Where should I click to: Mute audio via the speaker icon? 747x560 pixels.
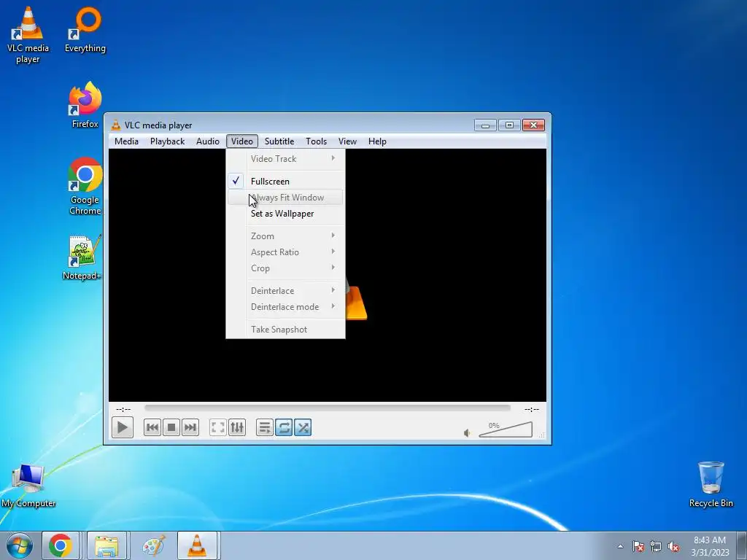tap(467, 433)
